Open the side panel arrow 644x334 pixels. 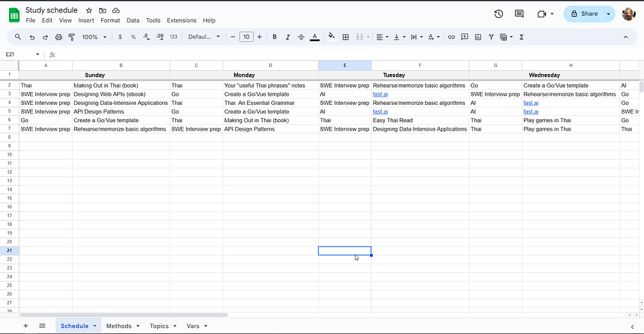pos(632,327)
